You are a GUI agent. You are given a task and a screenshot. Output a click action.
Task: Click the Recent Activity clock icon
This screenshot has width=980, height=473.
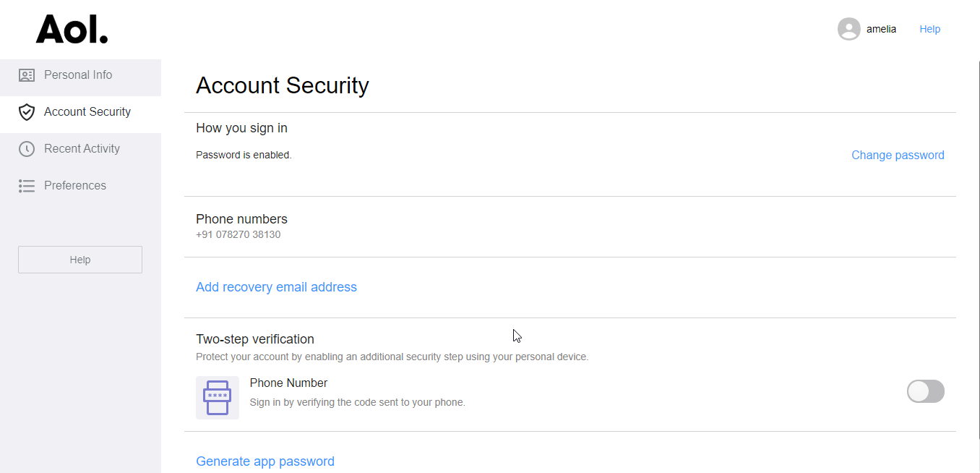point(27,149)
